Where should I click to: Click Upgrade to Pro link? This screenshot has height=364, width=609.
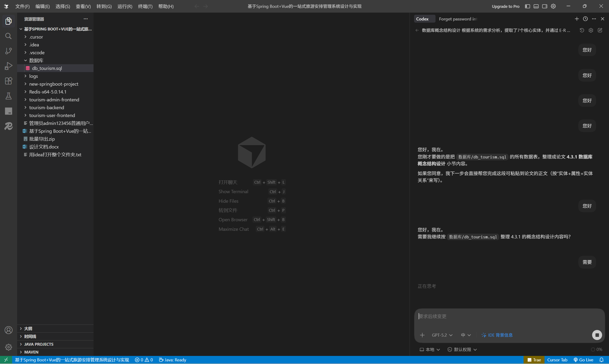coord(505,6)
